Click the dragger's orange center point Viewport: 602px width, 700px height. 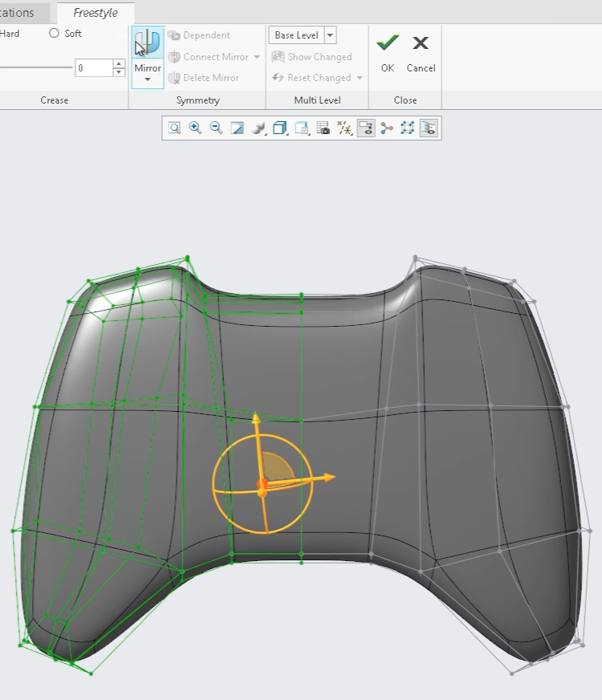pos(262,483)
